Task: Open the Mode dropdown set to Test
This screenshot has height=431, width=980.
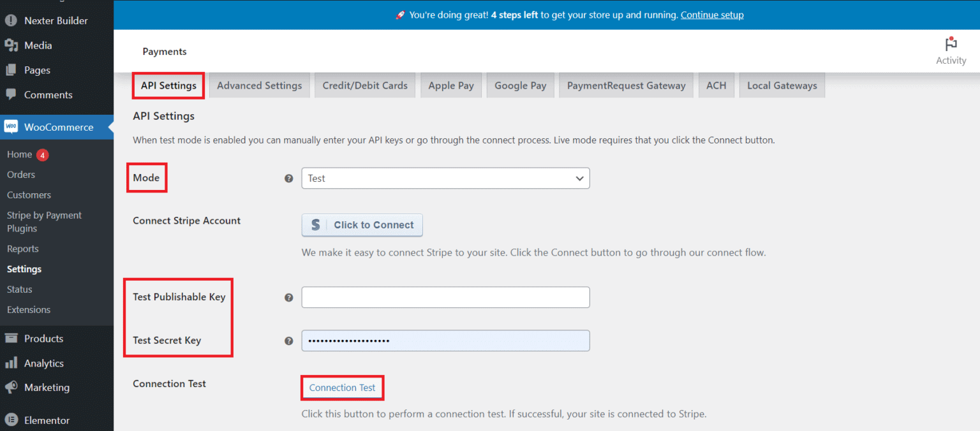Action: [x=445, y=179]
